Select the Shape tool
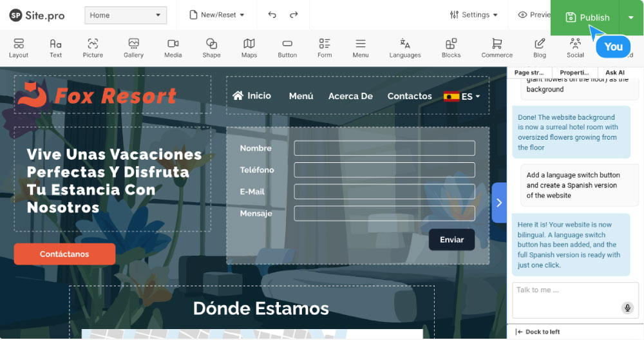644x340 pixels. click(x=211, y=48)
